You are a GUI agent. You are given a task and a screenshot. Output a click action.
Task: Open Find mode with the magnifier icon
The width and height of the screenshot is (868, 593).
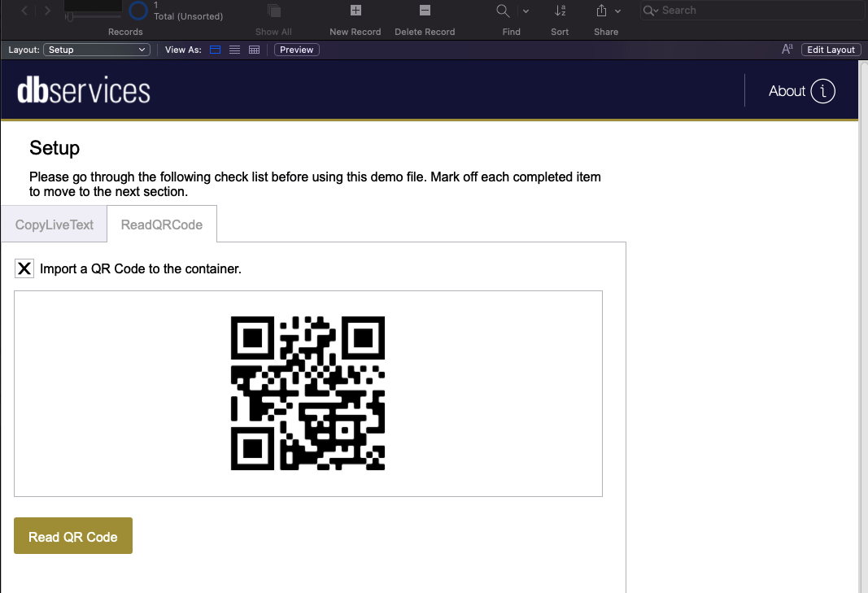tap(502, 11)
